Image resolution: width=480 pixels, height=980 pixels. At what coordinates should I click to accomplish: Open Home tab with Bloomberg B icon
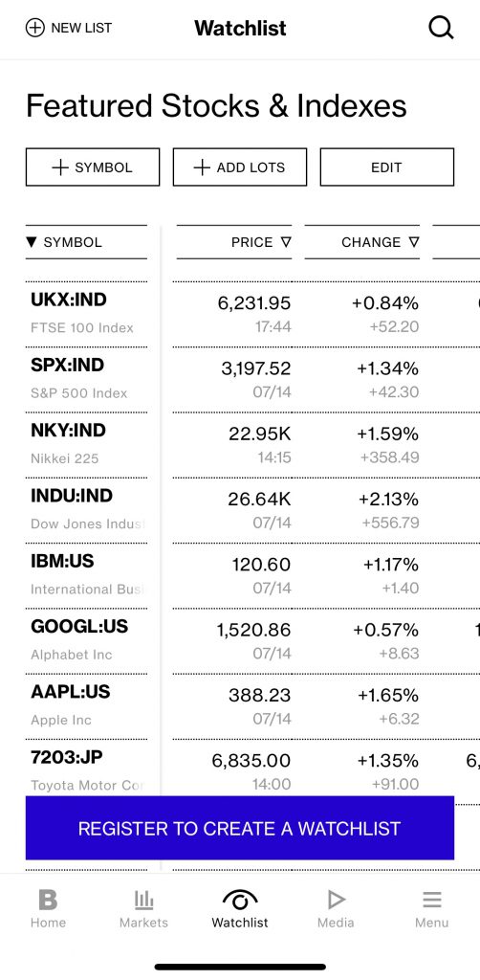pyautogui.click(x=48, y=900)
